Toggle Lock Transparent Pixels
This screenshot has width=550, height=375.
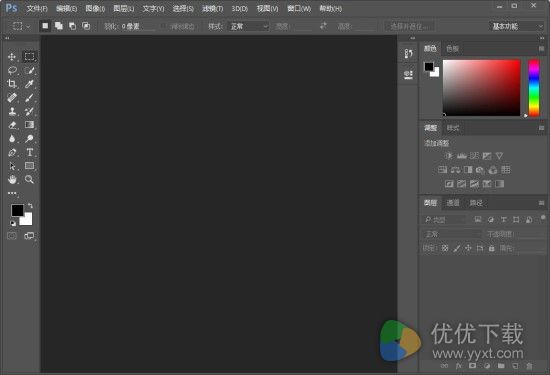click(x=445, y=248)
